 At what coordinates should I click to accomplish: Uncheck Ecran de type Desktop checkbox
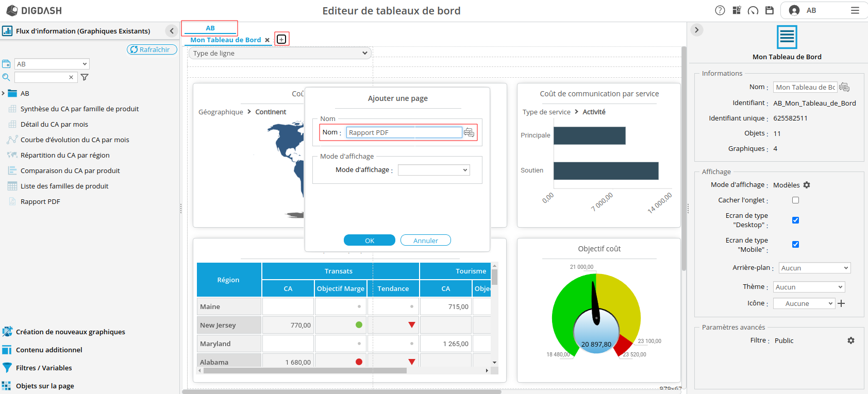pyautogui.click(x=795, y=220)
